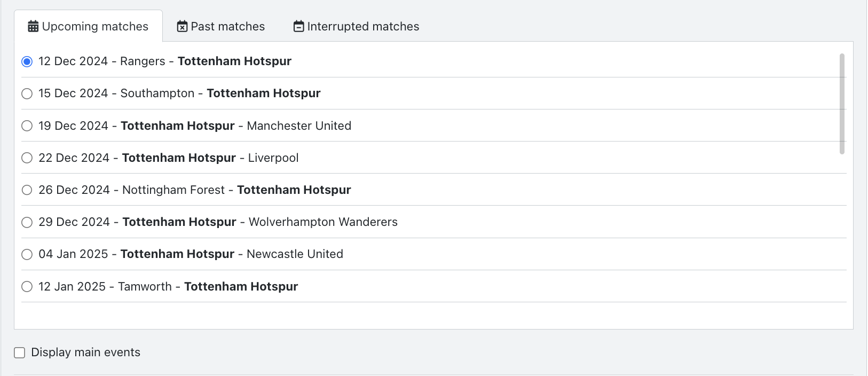Click the calendar-x icon beside Past matches
This screenshot has width=868, height=376.
click(182, 26)
